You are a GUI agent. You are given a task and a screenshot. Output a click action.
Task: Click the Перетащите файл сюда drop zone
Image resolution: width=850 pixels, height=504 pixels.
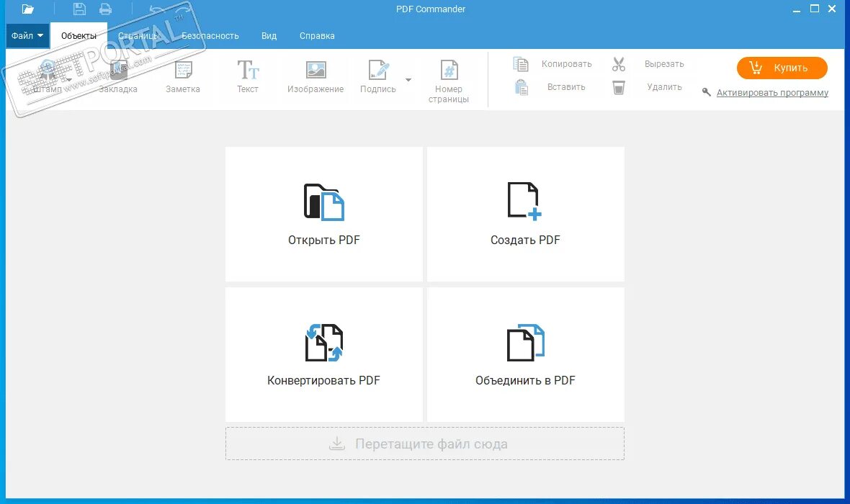[x=425, y=444]
